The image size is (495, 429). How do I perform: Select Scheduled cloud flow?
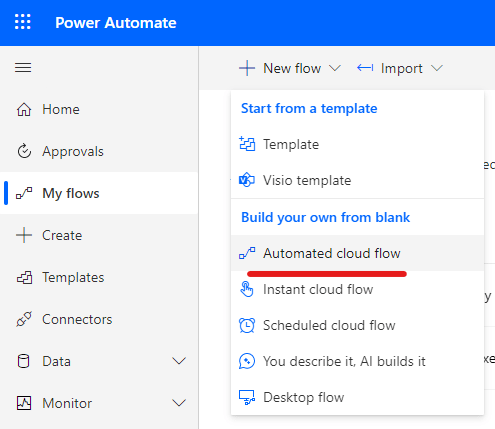[x=357, y=325]
